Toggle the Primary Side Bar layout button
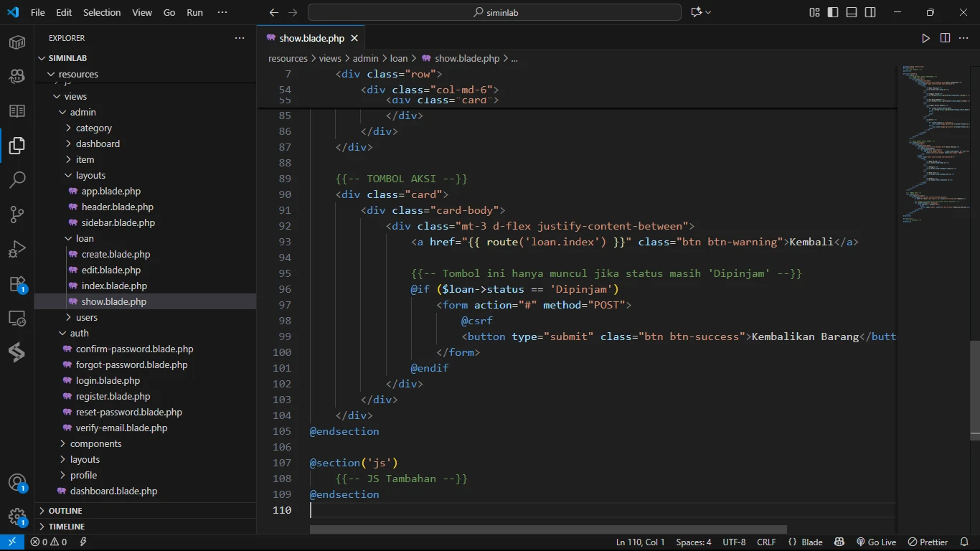 point(833,12)
